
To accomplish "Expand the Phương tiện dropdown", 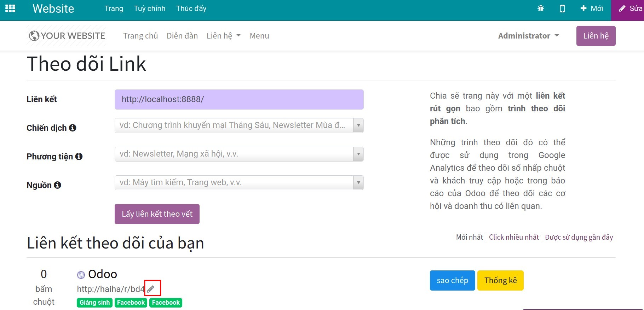I will tap(358, 154).
